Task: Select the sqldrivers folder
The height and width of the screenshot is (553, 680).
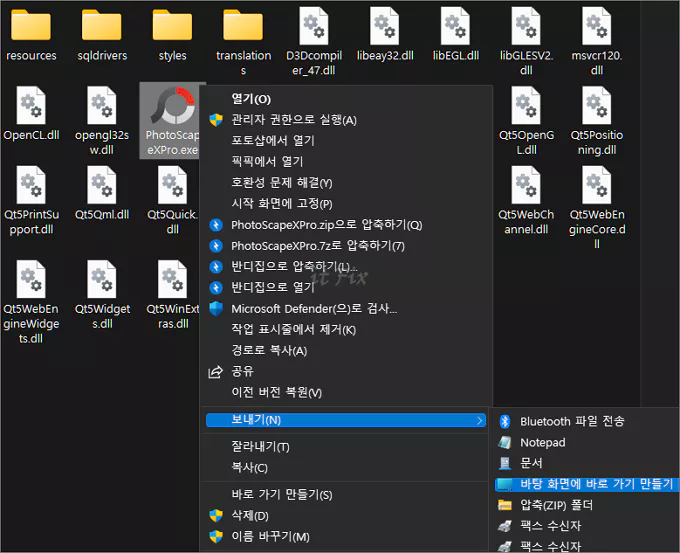Action: [x=101, y=36]
